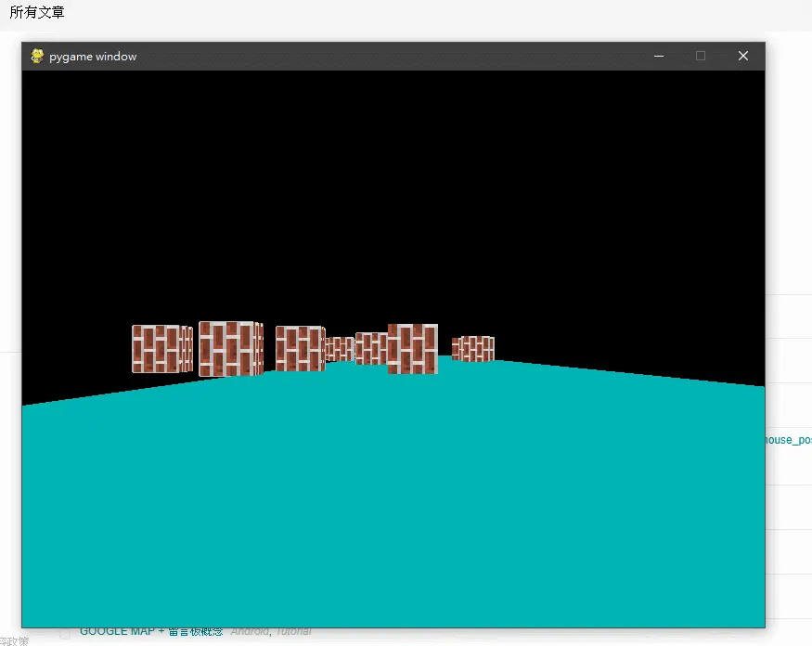Click the smallest brick cube in center

click(340, 349)
